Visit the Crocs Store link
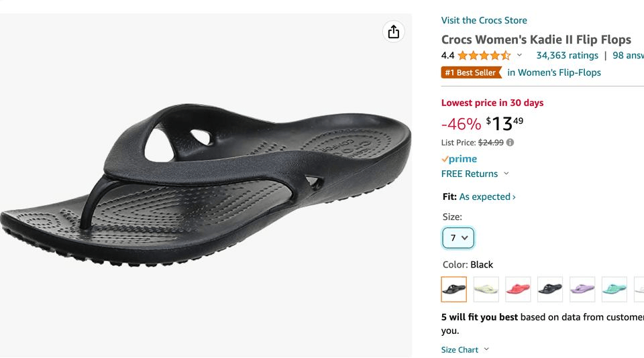The height and width of the screenshot is (358, 644). 484,20
